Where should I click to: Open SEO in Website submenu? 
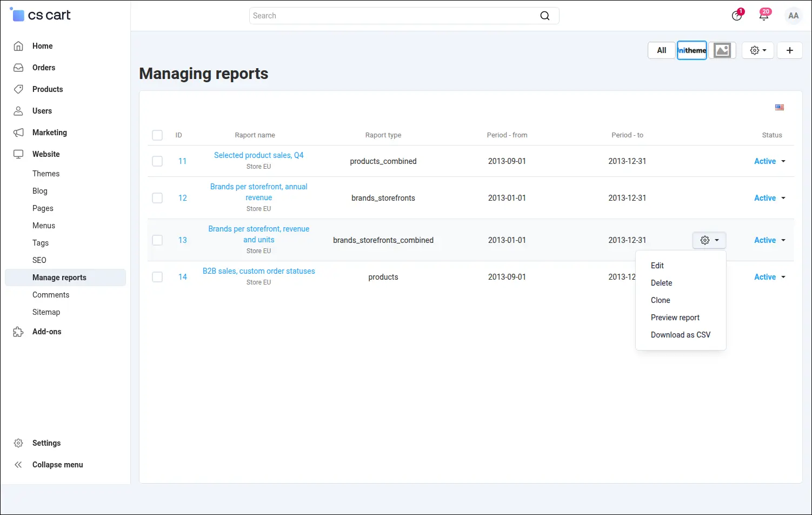[x=39, y=260]
